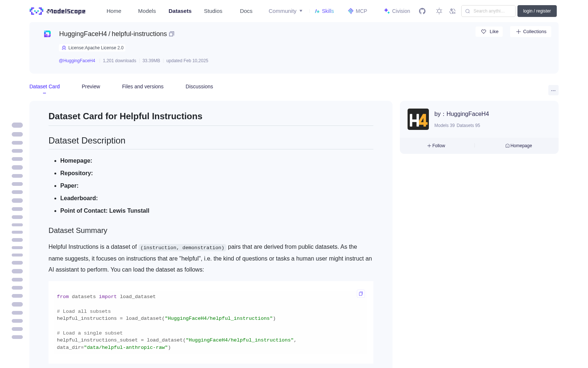
Task: Visit the organization Homepage link
Action: pos(519,146)
